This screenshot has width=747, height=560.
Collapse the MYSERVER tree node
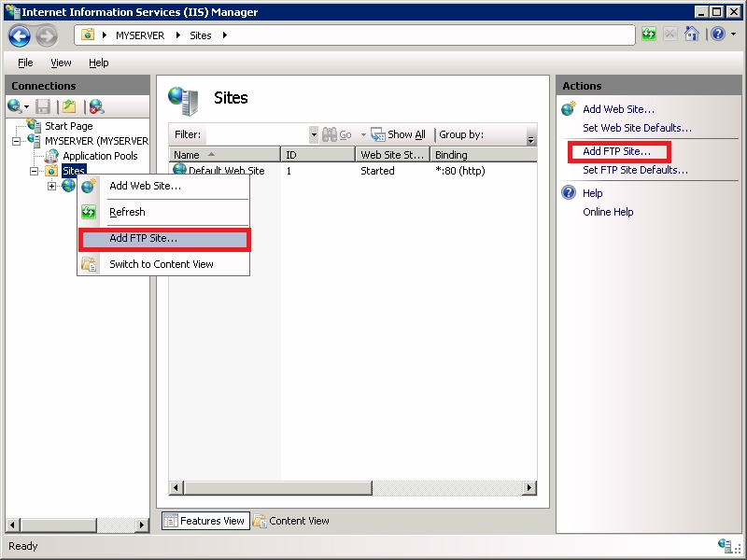pos(17,141)
